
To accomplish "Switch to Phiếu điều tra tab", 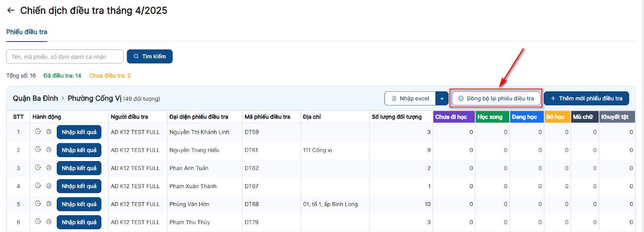I will pyautogui.click(x=27, y=32).
